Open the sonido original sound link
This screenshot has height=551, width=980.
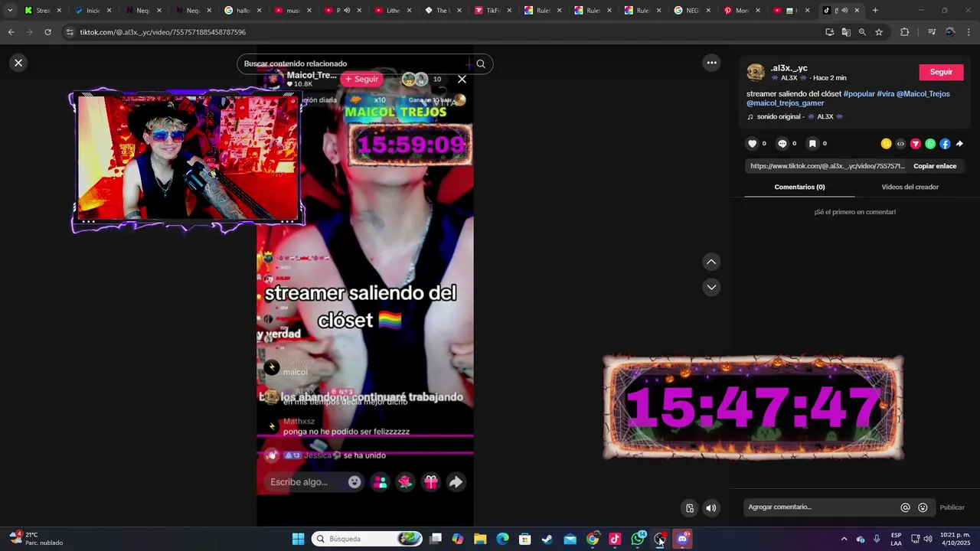(795, 117)
